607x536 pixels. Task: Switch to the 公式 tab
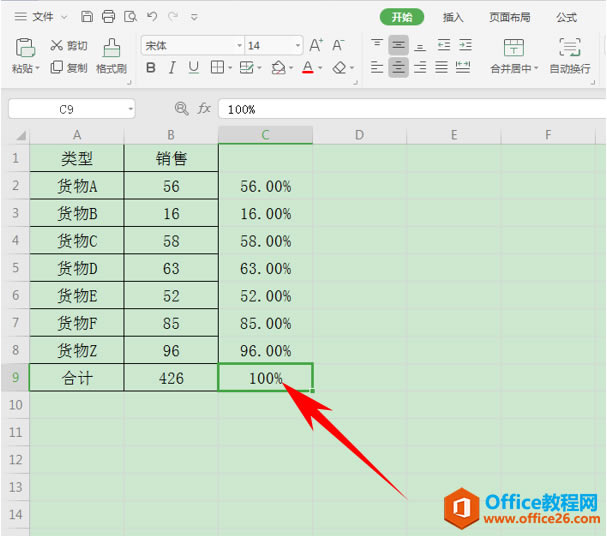click(x=567, y=17)
